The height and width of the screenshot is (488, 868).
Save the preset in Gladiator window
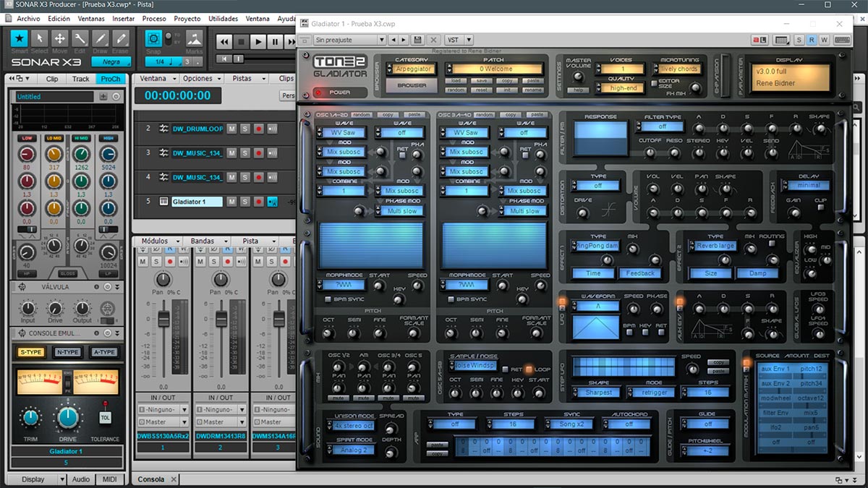tap(417, 40)
